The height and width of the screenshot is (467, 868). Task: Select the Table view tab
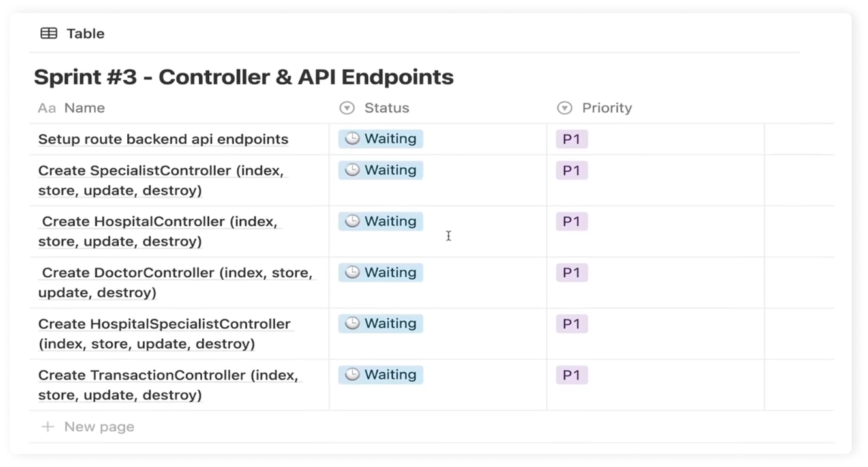coord(72,33)
